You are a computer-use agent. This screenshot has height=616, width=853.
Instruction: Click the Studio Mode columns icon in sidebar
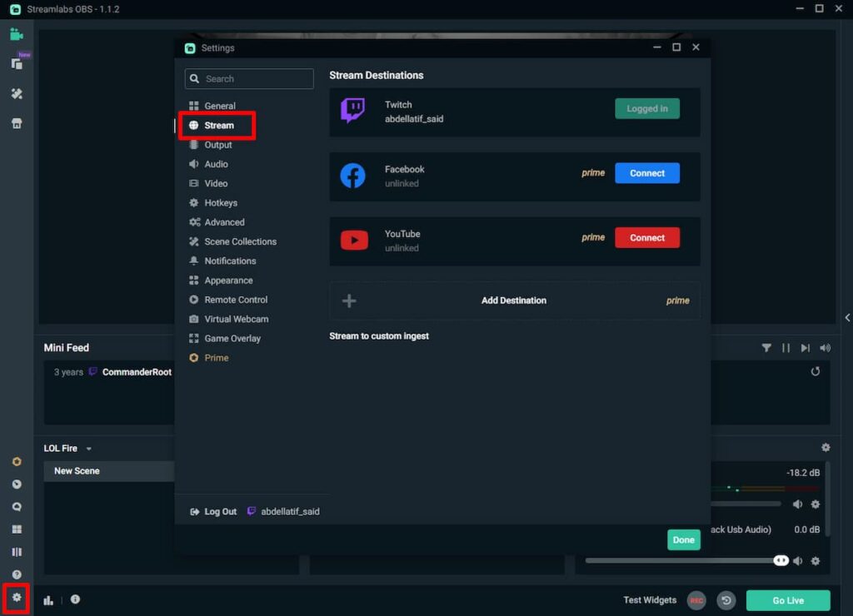point(17,552)
